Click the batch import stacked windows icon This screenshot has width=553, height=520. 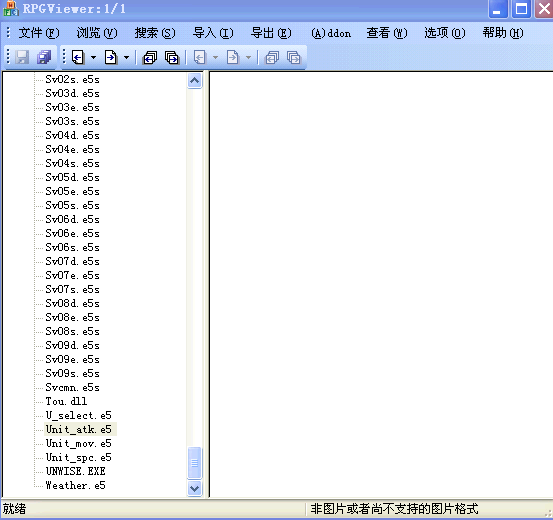click(150, 57)
